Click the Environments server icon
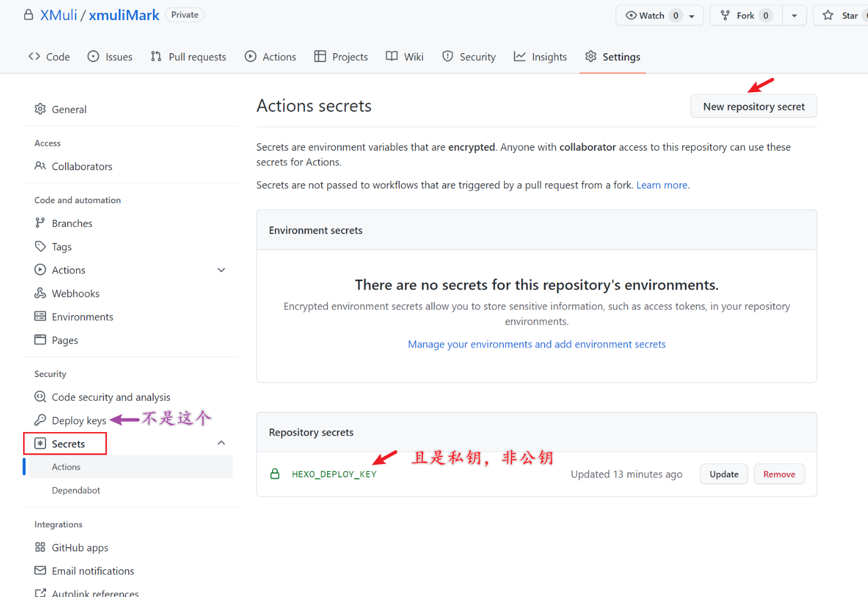This screenshot has height=597, width=868. (x=40, y=316)
